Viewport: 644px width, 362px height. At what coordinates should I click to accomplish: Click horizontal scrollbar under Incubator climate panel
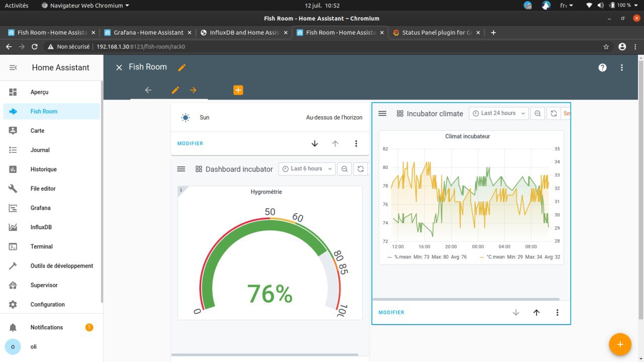tap(466, 299)
